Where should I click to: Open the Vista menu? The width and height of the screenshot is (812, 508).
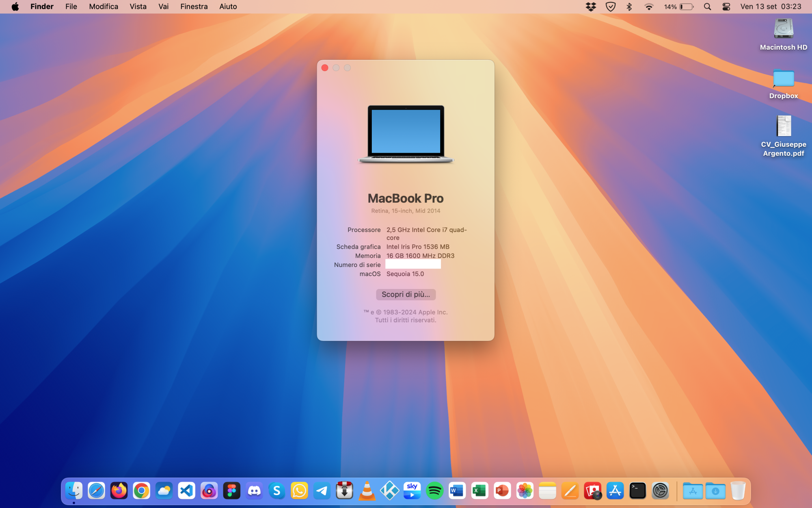pyautogui.click(x=138, y=7)
